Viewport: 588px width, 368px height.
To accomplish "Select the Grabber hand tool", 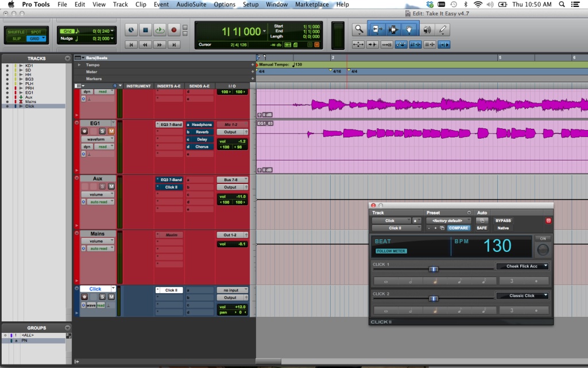I will click(x=409, y=29).
